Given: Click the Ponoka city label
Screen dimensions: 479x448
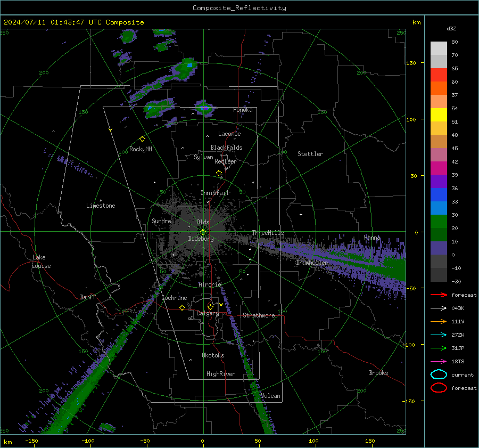Looking at the screenshot, I should pos(243,110).
